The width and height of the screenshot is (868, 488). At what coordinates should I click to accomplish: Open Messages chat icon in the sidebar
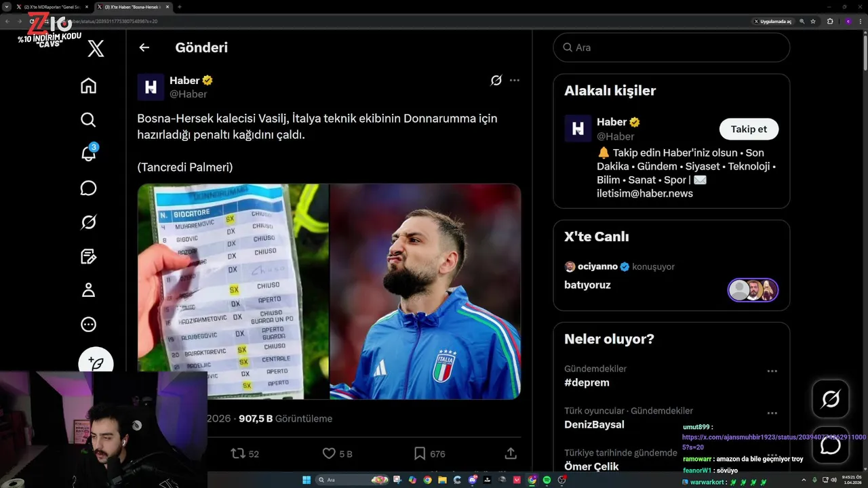click(x=88, y=188)
